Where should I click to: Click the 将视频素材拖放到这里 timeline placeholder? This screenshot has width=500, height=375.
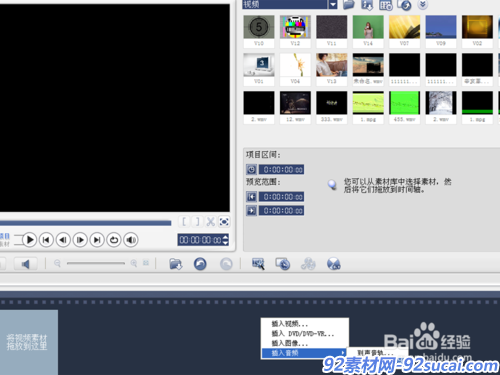28,342
